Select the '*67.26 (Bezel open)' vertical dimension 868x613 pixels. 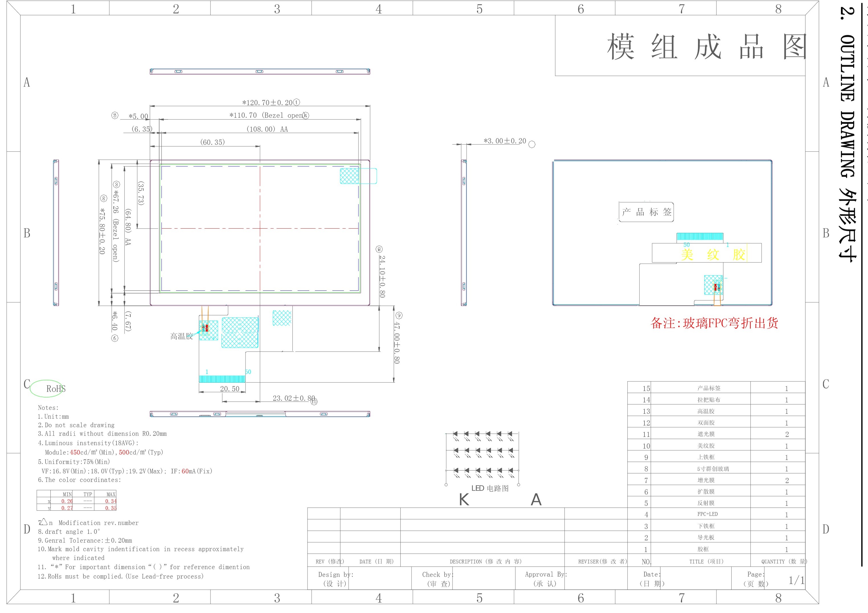tap(116, 226)
